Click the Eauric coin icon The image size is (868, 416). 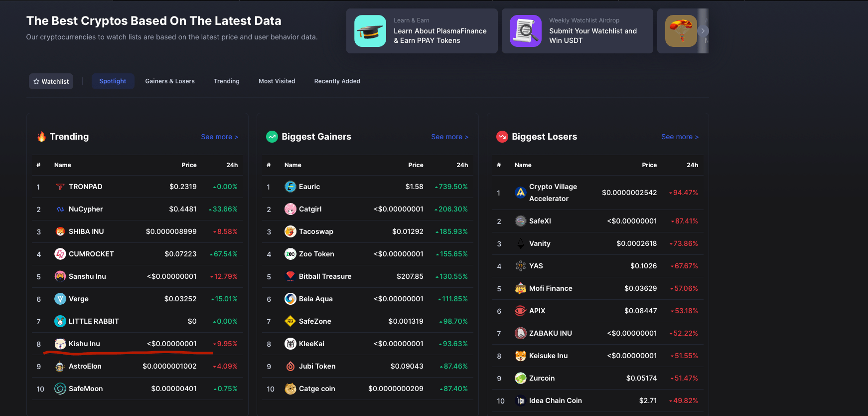[290, 187]
